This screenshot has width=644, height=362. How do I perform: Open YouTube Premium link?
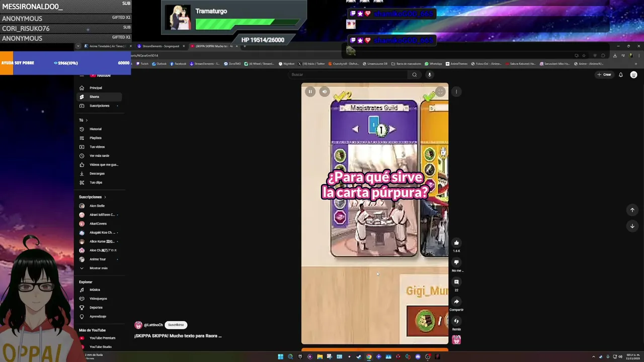(x=99, y=338)
